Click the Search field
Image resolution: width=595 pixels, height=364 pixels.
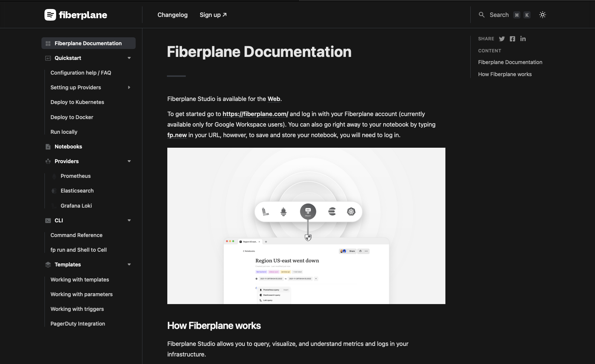point(504,15)
